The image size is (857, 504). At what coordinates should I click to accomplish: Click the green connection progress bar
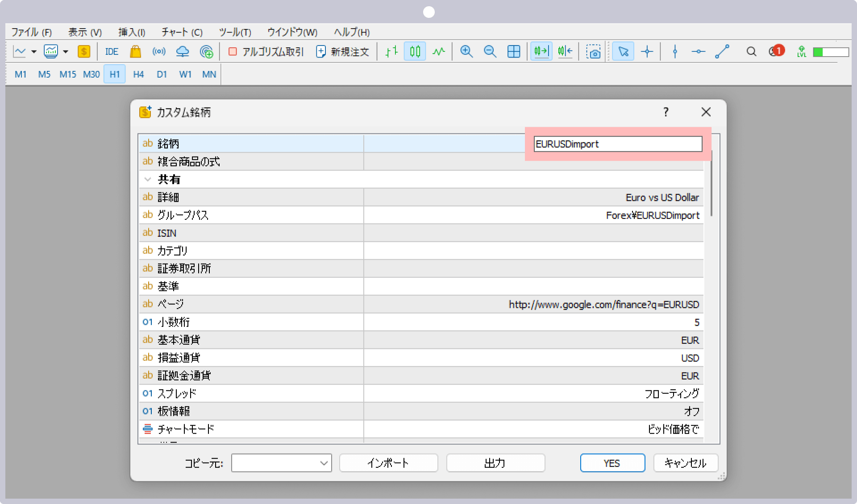(831, 52)
